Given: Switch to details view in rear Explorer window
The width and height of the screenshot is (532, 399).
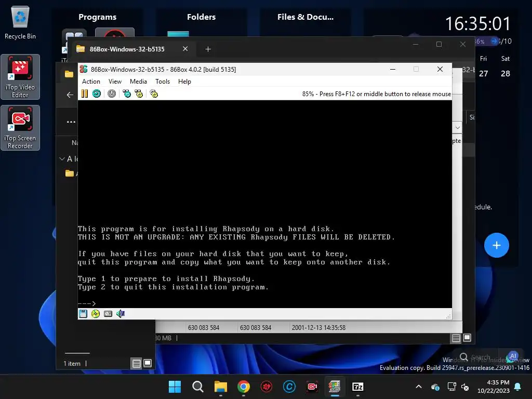Looking at the screenshot, I should tap(456, 338).
